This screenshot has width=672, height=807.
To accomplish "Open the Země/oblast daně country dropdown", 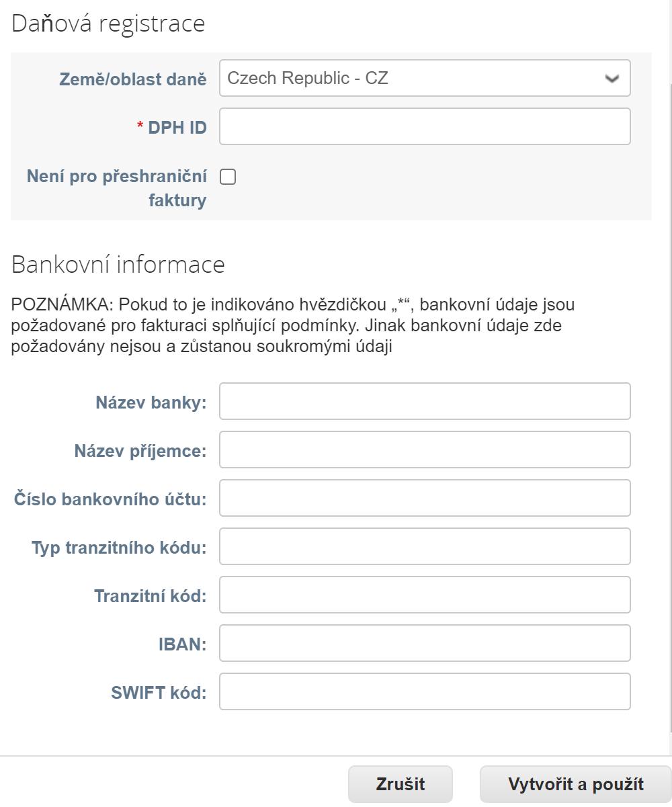I will pyautogui.click(x=425, y=78).
